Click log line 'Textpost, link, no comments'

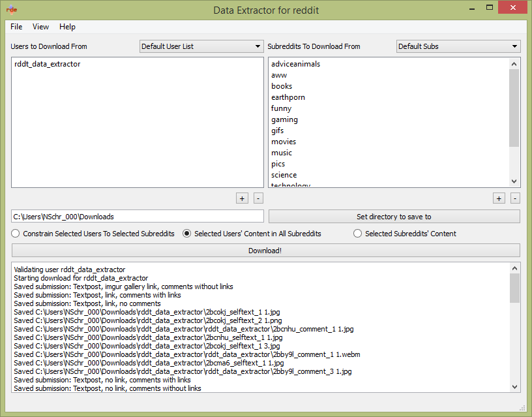click(87, 303)
